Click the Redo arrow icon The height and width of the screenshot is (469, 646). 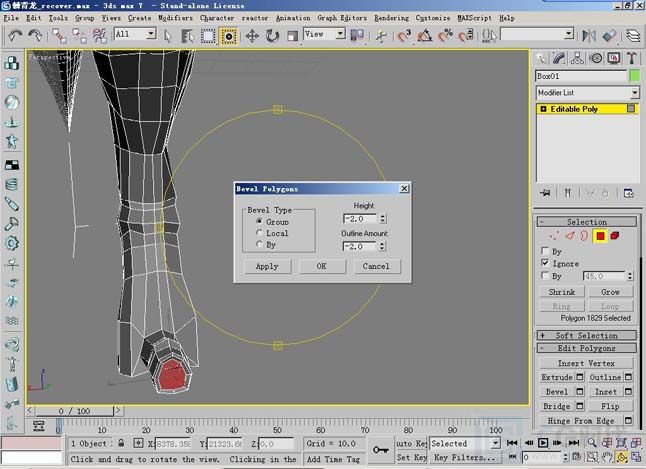[35, 36]
